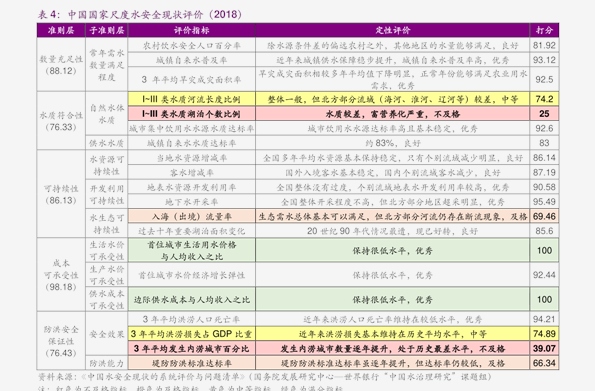
Task: Click the I~III 类水质湖泊个数比例 red cell
Action: click(192, 114)
